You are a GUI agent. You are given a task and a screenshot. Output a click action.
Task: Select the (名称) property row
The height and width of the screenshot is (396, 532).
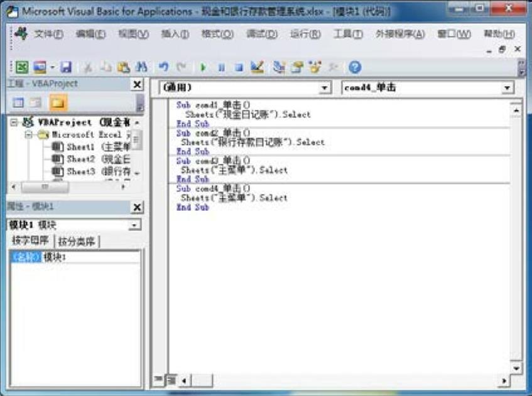pyautogui.click(x=75, y=257)
